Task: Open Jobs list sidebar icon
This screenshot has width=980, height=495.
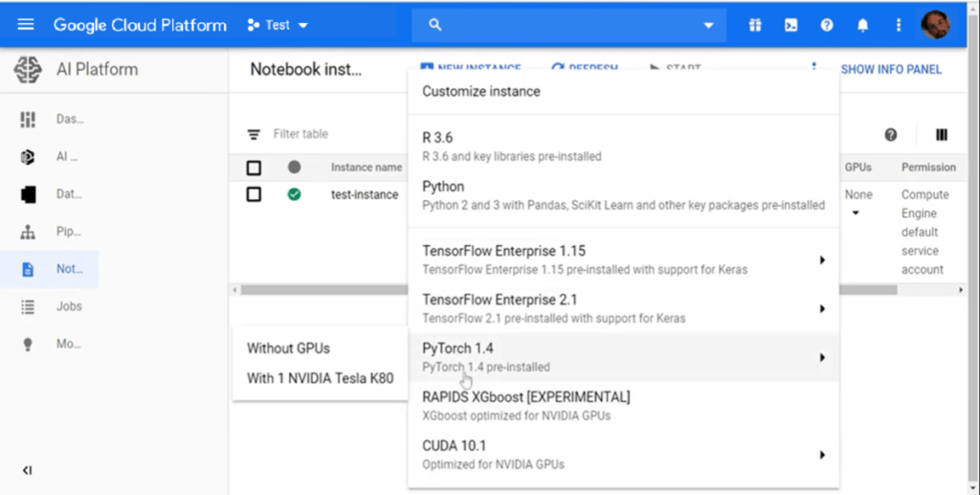Action: (x=28, y=307)
